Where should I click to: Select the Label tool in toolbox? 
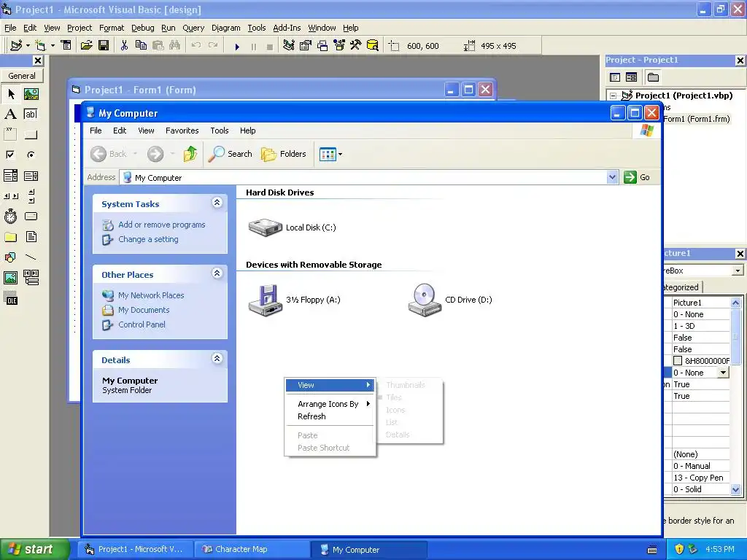pyautogui.click(x=10, y=114)
